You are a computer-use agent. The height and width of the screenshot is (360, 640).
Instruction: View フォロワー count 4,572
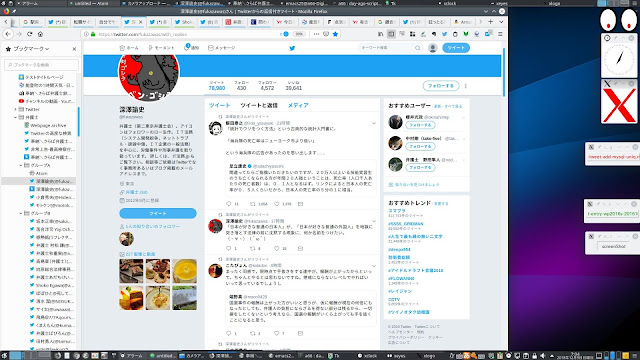pyautogui.click(x=267, y=85)
